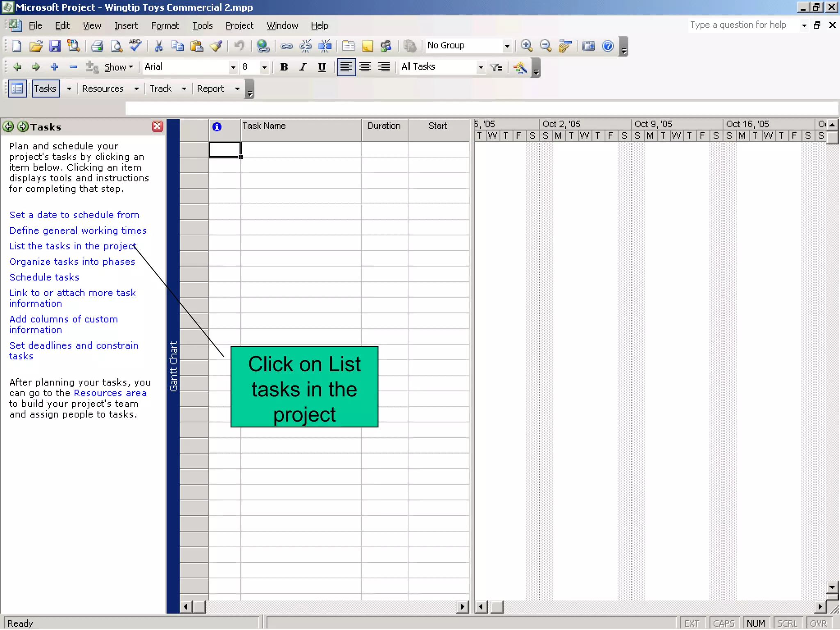Open the Insert menu
Screen dimensions: 840x630
126,25
